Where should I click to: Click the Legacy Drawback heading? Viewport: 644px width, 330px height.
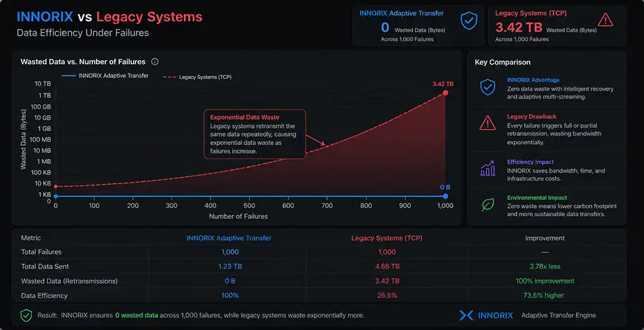(x=532, y=117)
